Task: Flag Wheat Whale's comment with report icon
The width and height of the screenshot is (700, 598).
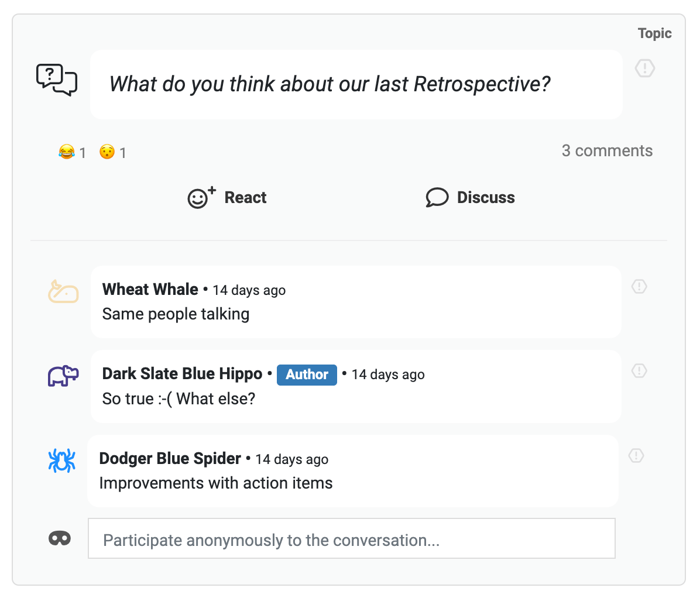Action: click(x=639, y=287)
